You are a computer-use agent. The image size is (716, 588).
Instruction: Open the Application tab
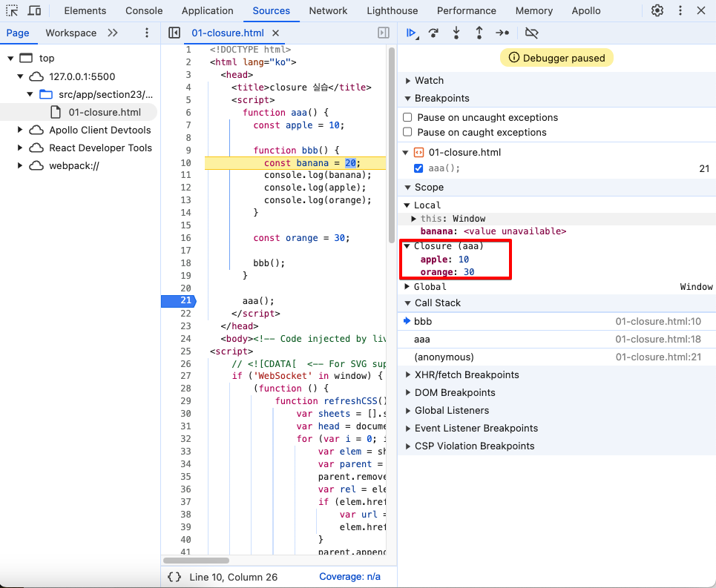coord(207,10)
